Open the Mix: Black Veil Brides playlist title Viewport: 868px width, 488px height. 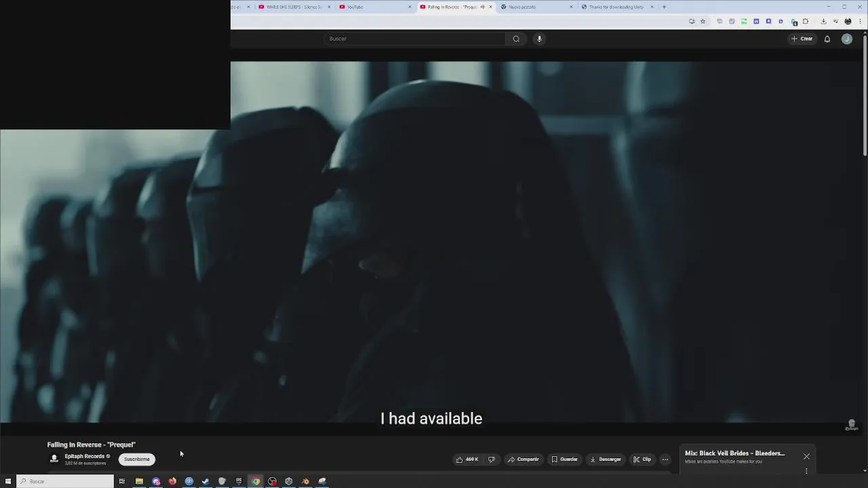[734, 453]
